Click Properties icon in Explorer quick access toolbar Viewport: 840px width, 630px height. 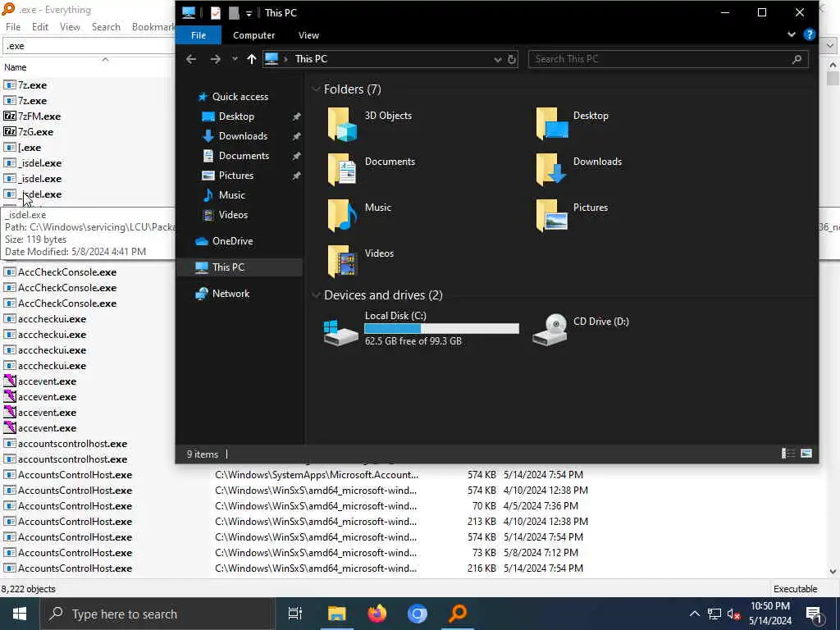(216, 13)
